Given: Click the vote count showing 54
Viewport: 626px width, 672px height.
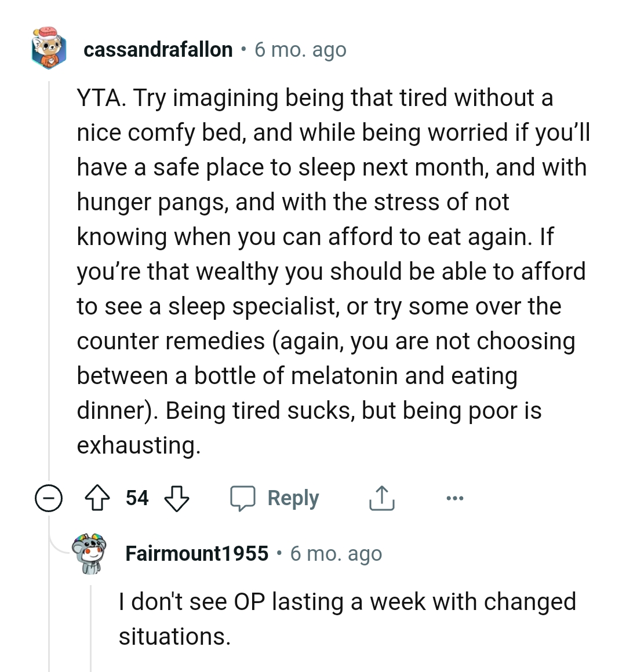Looking at the screenshot, I should point(137,498).
